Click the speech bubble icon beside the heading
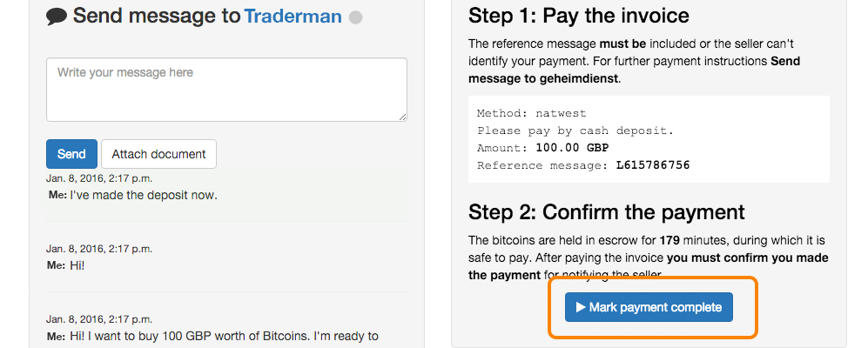The height and width of the screenshot is (348, 868). pos(57,17)
